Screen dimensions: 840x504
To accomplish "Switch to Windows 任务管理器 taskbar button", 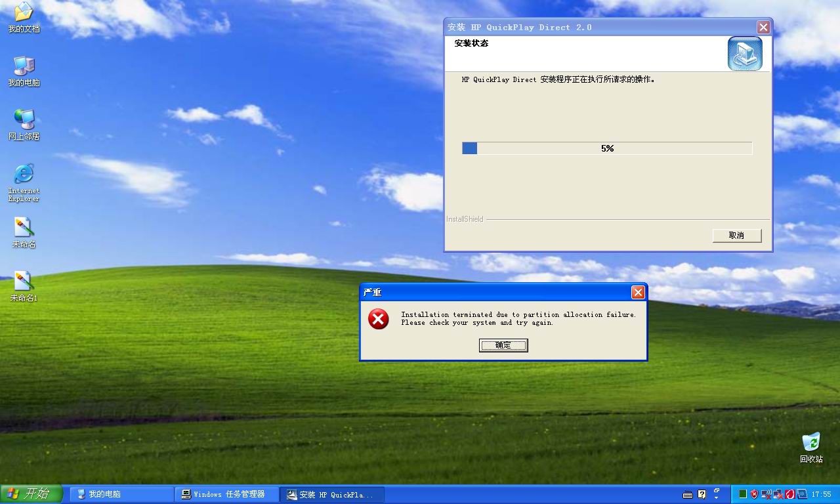I will (226, 494).
